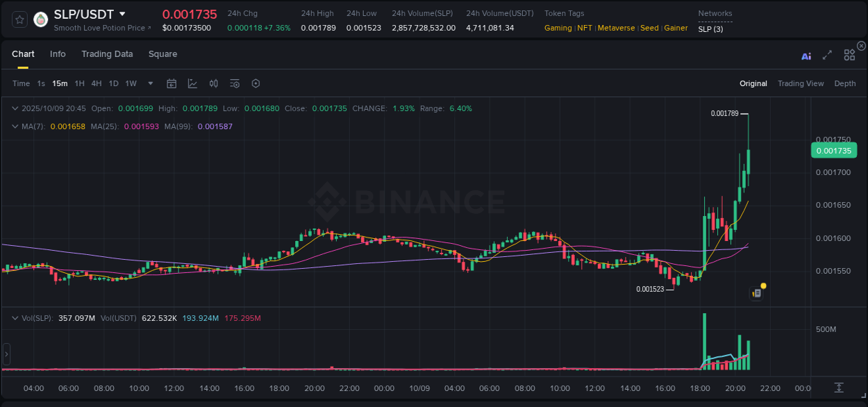Open the widgets layout icon
Image resolution: width=868 pixels, height=407 pixels.
click(x=849, y=56)
